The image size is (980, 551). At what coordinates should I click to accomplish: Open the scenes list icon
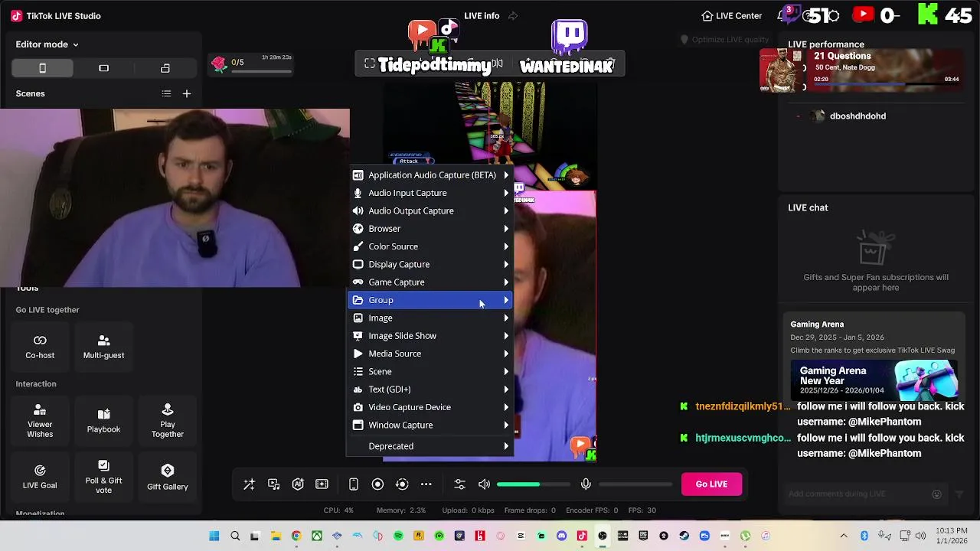tap(166, 93)
